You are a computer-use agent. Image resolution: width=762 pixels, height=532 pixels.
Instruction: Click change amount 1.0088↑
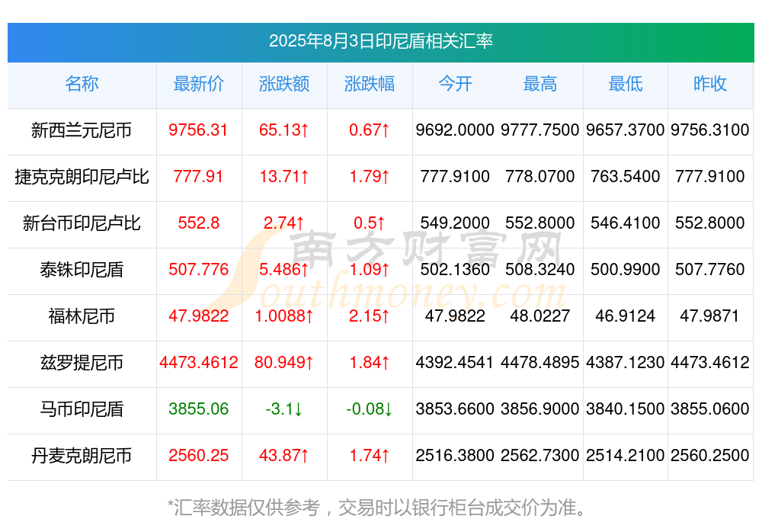point(283,316)
